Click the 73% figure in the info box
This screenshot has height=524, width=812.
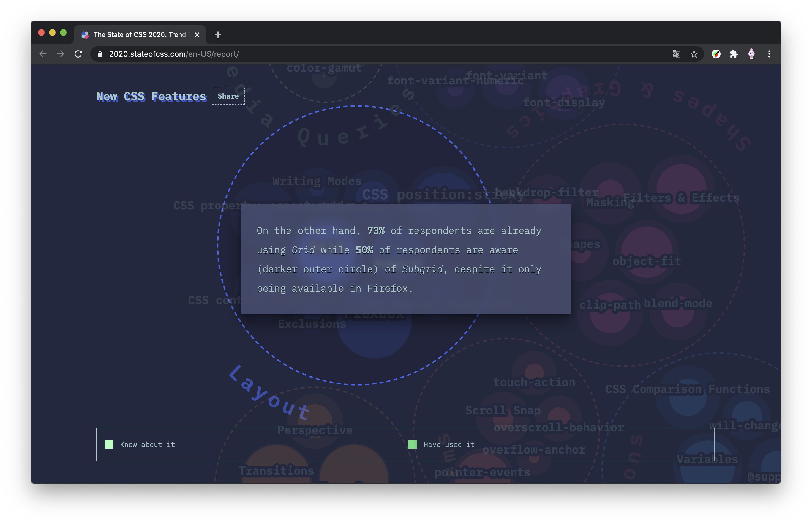(x=376, y=231)
